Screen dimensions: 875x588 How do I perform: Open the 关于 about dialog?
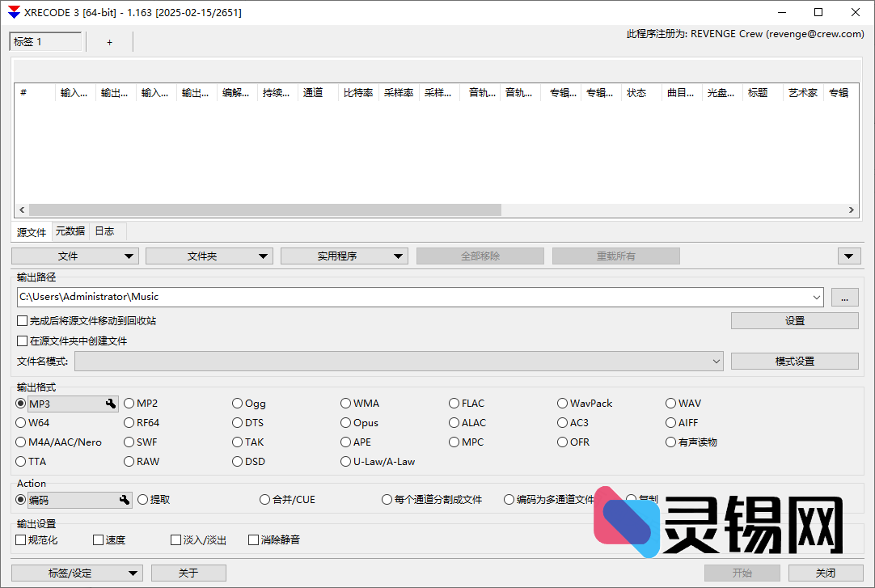coord(188,573)
